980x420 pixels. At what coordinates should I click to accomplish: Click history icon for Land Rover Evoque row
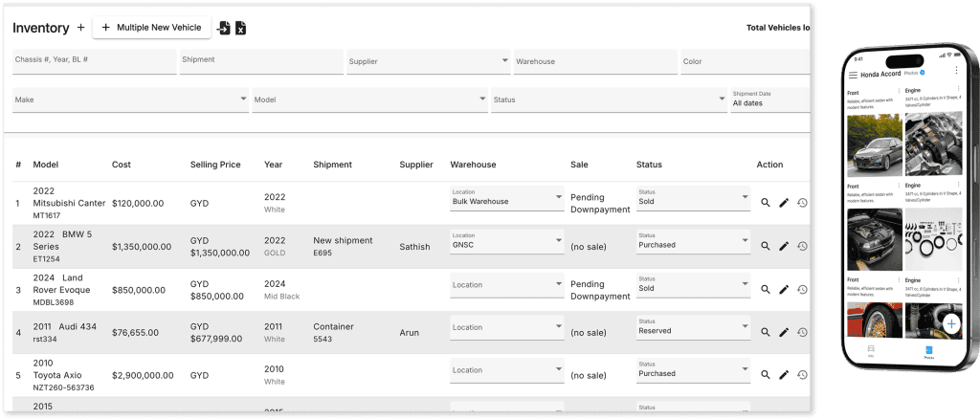tap(803, 289)
